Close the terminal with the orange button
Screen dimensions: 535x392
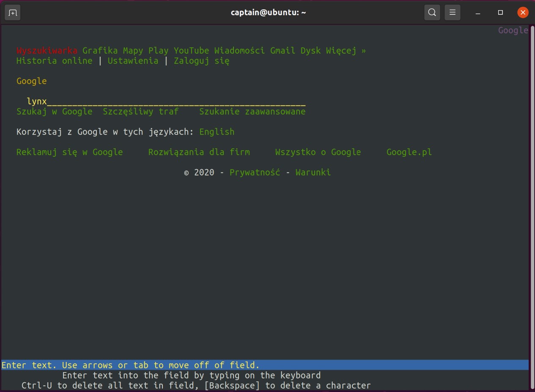pos(523,13)
